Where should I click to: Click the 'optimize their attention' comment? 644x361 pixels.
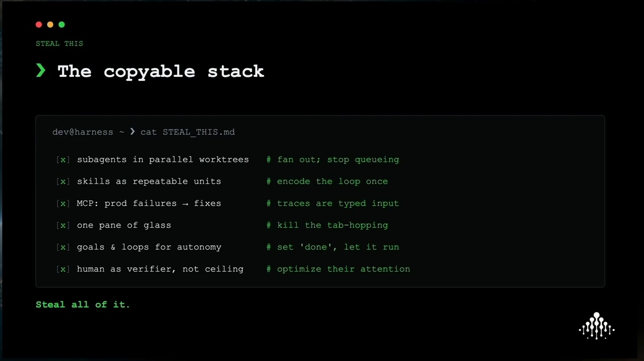pyautogui.click(x=343, y=269)
